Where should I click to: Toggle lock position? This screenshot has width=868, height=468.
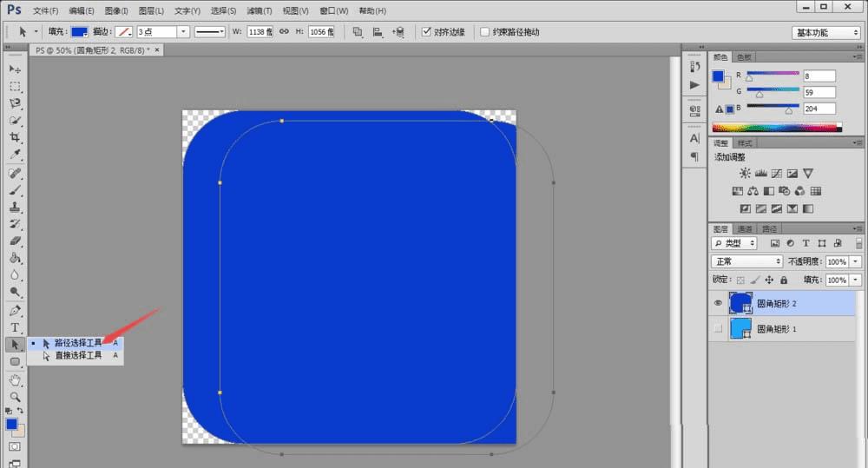[x=769, y=280]
